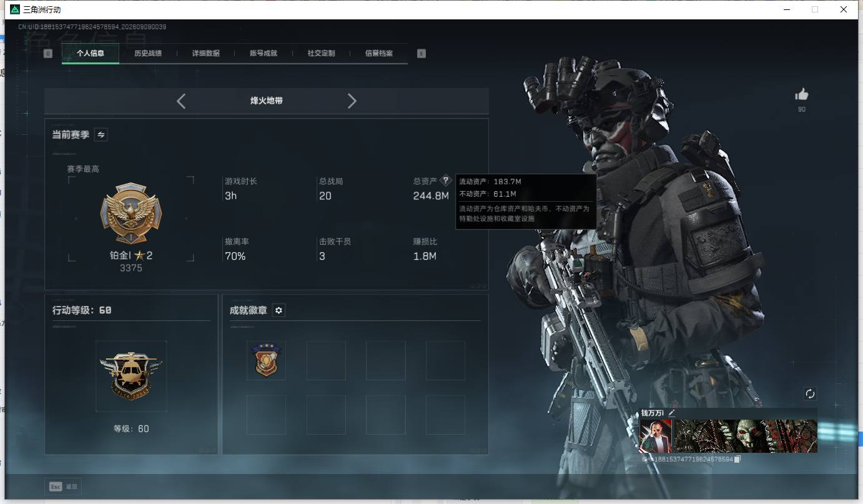This screenshot has width=863, height=504.
Task: Click the 铂金I rank medal badge
Action: [131, 214]
